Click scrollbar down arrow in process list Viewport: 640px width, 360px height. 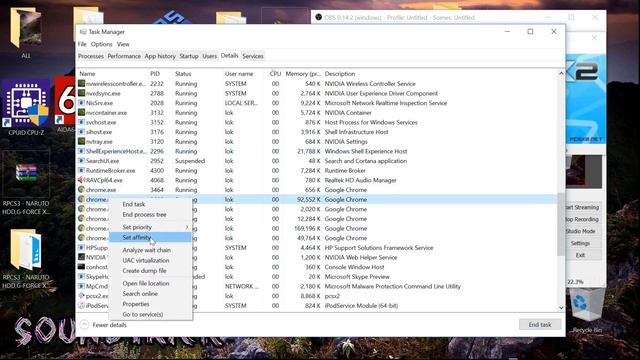pyautogui.click(x=561, y=308)
